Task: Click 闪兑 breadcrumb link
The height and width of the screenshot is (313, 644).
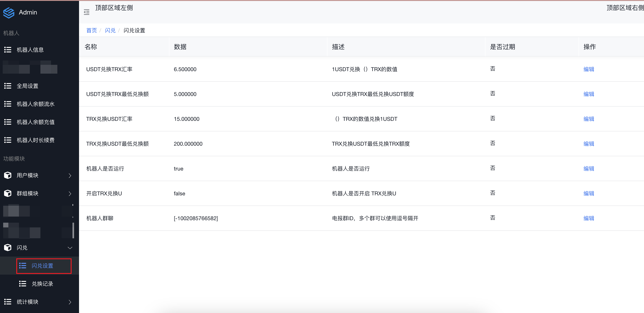Action: (x=110, y=30)
